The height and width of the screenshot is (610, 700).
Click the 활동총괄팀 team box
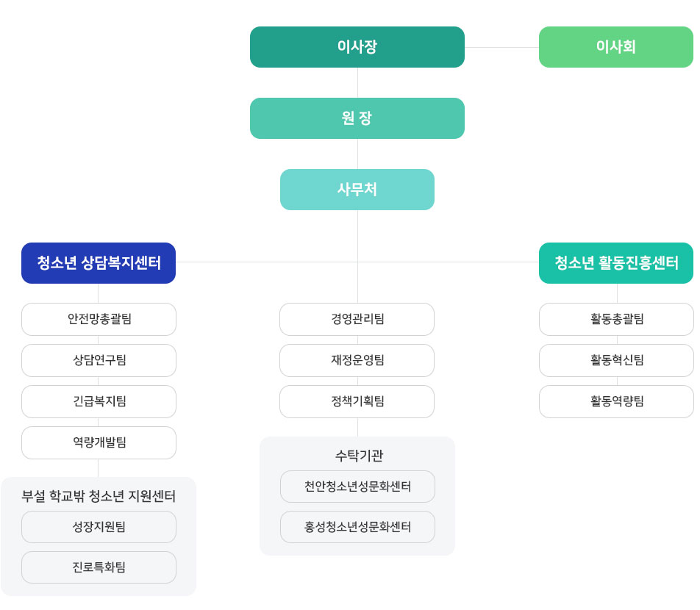click(616, 319)
